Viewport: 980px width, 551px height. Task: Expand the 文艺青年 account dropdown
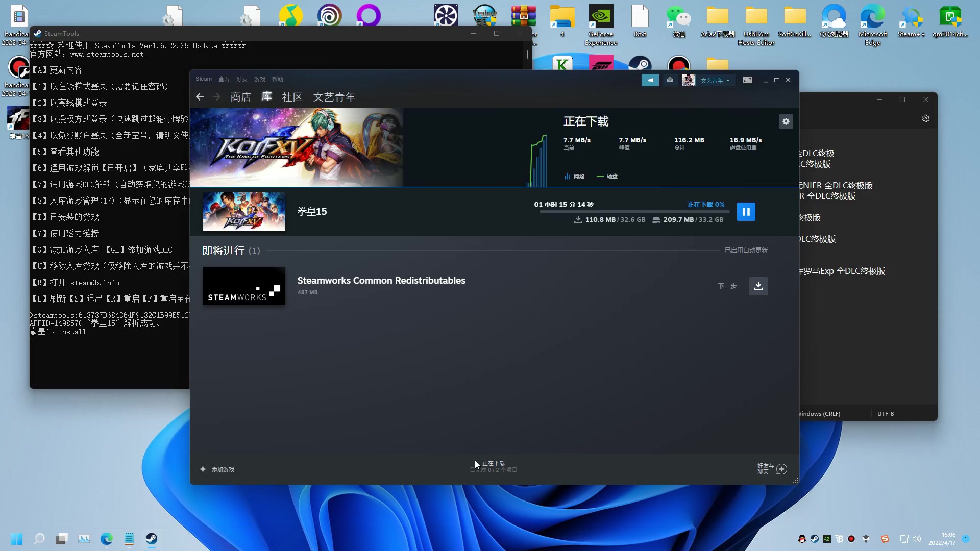tap(715, 81)
